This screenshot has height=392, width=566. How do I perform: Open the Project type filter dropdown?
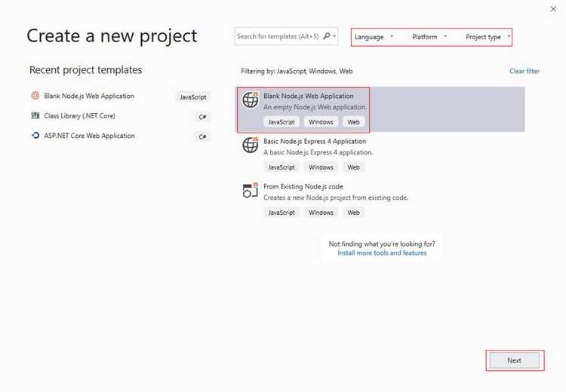pyautogui.click(x=488, y=37)
